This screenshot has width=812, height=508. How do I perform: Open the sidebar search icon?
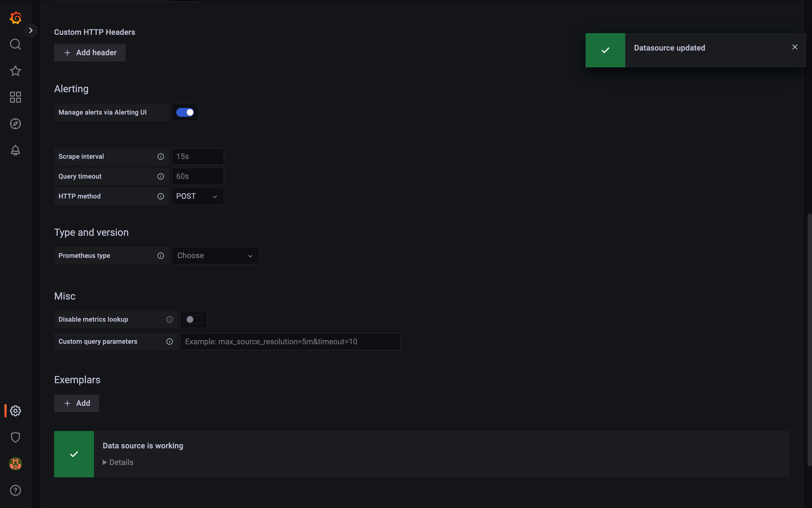pos(15,44)
